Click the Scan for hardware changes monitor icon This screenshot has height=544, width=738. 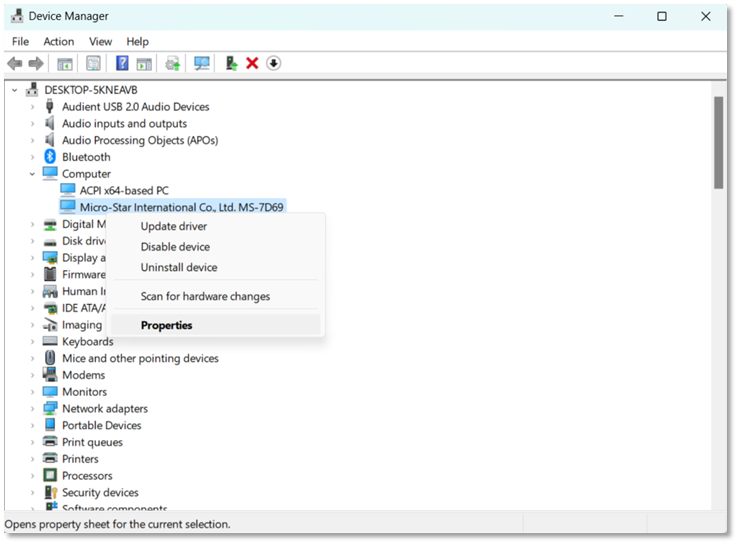coord(202,63)
